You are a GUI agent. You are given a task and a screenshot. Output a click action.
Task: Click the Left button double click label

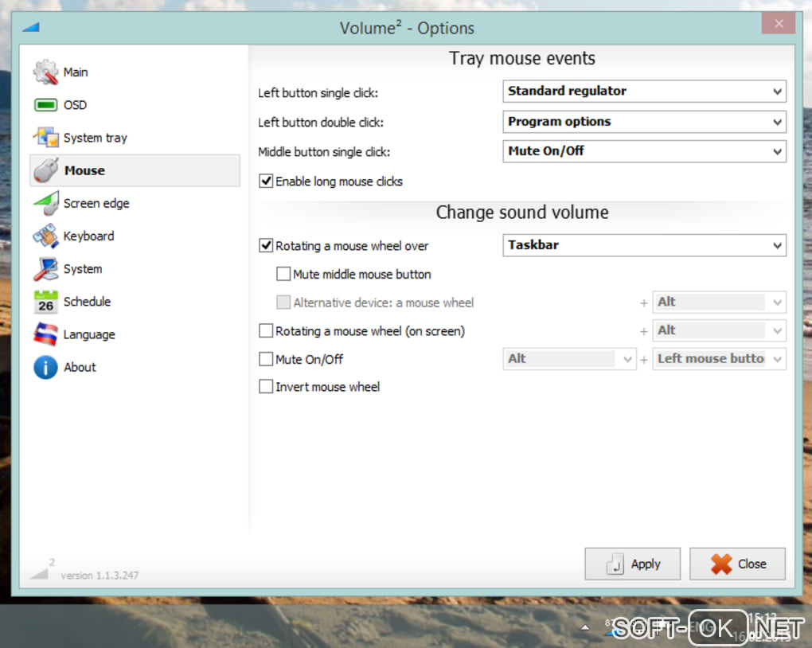pyautogui.click(x=321, y=123)
